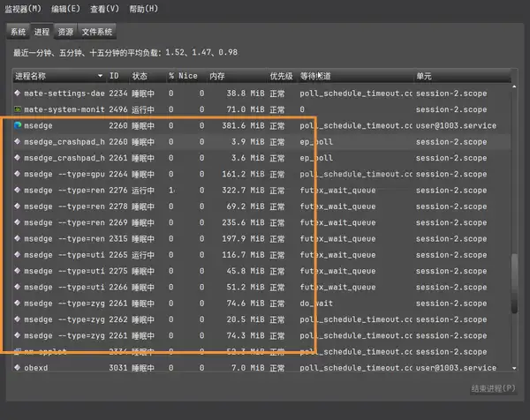Click the 运行中 status in the mate-system-monit row

click(x=142, y=109)
